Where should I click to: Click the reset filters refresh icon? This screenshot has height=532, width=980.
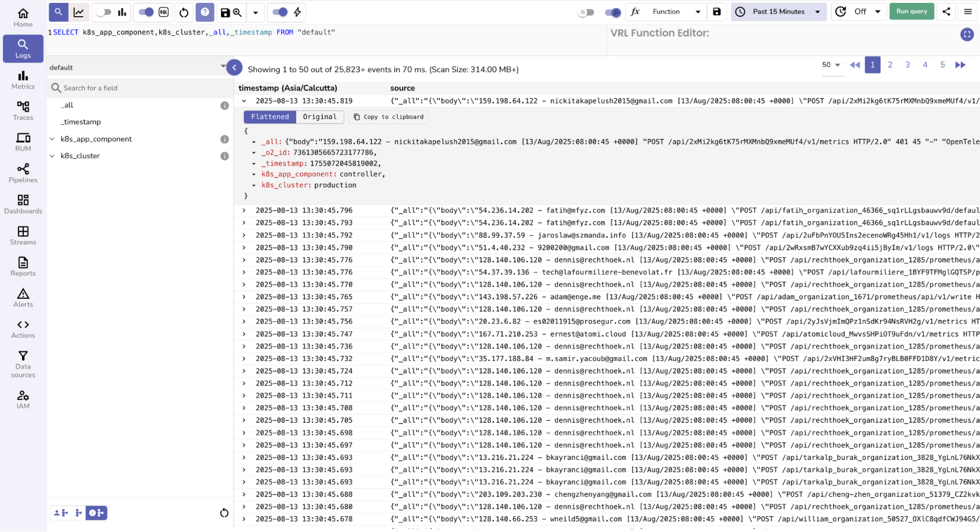click(184, 12)
